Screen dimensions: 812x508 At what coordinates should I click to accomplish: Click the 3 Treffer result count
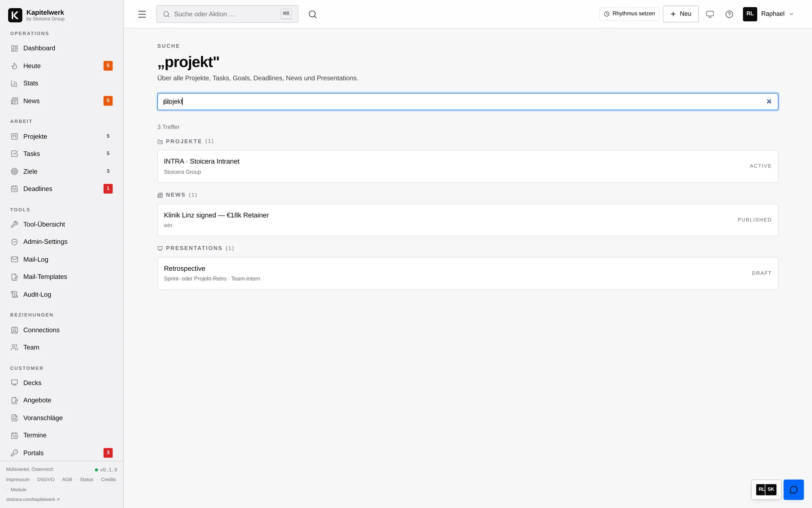click(x=168, y=127)
